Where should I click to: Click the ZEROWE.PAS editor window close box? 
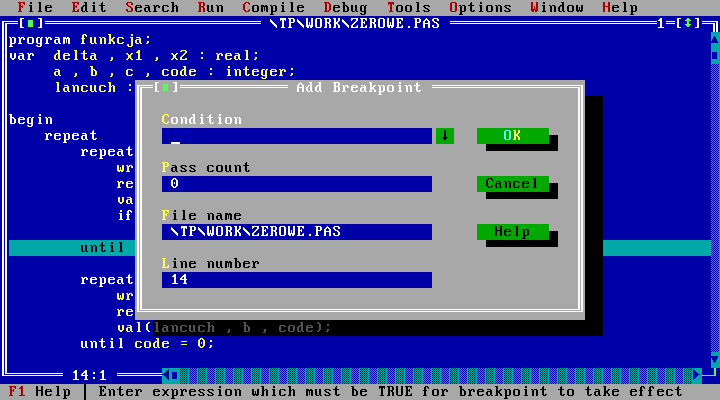pyautogui.click(x=32, y=23)
